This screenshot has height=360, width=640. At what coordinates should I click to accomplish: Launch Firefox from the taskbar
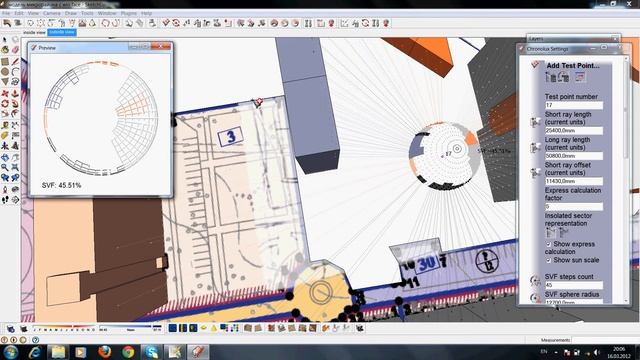click(x=104, y=352)
